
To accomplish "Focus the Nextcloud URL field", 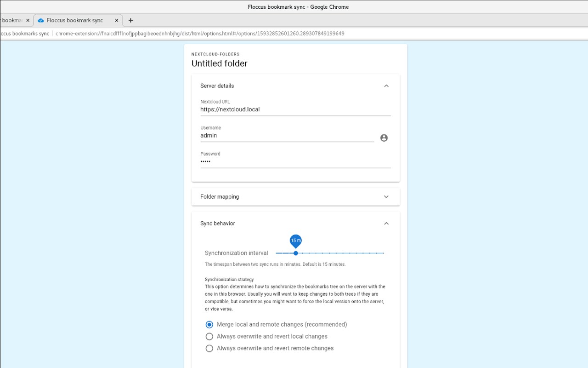I will (x=295, y=109).
